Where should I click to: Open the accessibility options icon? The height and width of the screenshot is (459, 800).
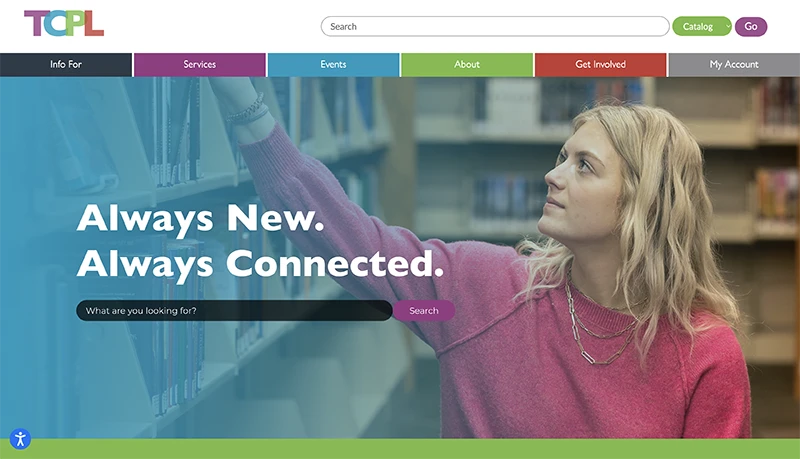click(x=20, y=439)
